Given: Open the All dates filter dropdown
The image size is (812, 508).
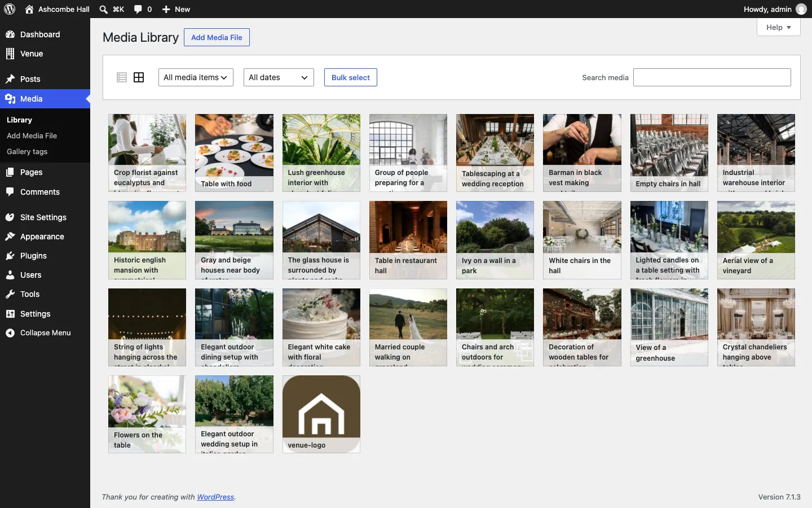Looking at the screenshot, I should point(279,77).
